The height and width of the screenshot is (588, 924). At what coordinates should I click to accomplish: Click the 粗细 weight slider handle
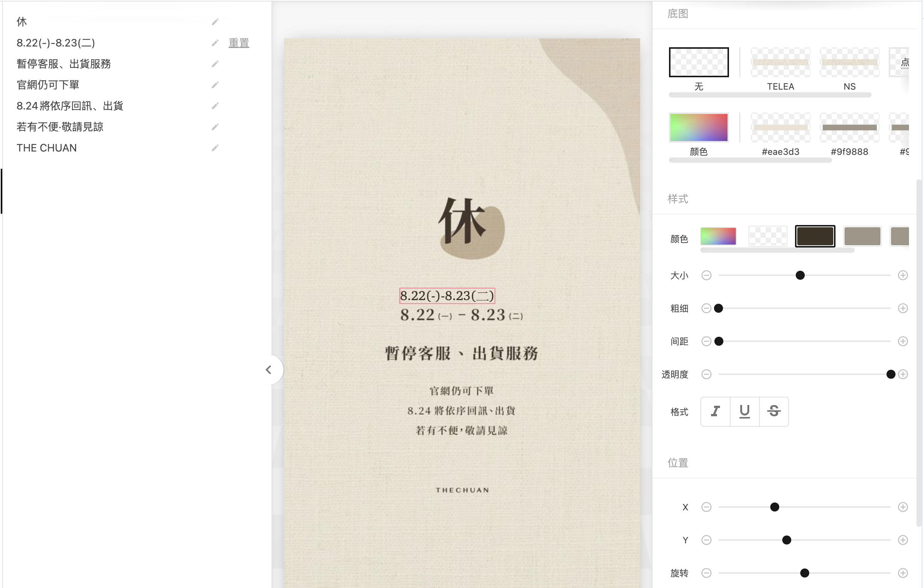[x=718, y=308]
